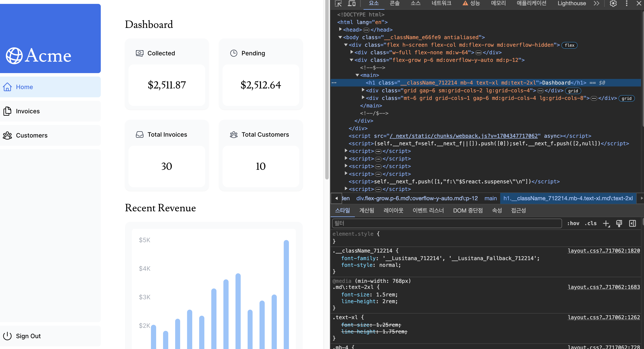Click the $2,511.87 collected amount
The width and height of the screenshot is (644, 349).
(167, 85)
